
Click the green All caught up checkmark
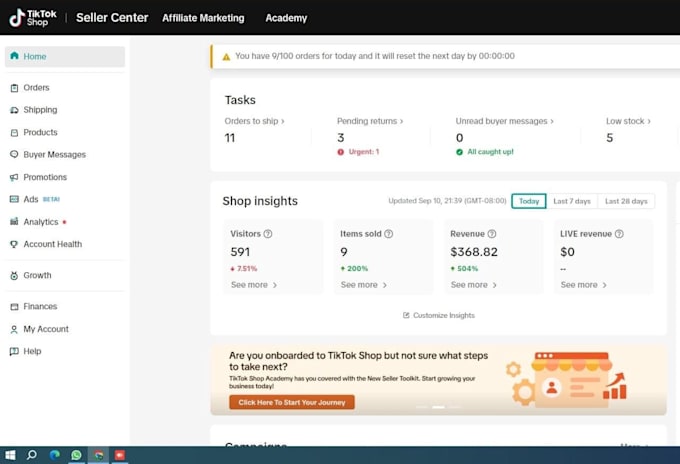[x=460, y=152]
